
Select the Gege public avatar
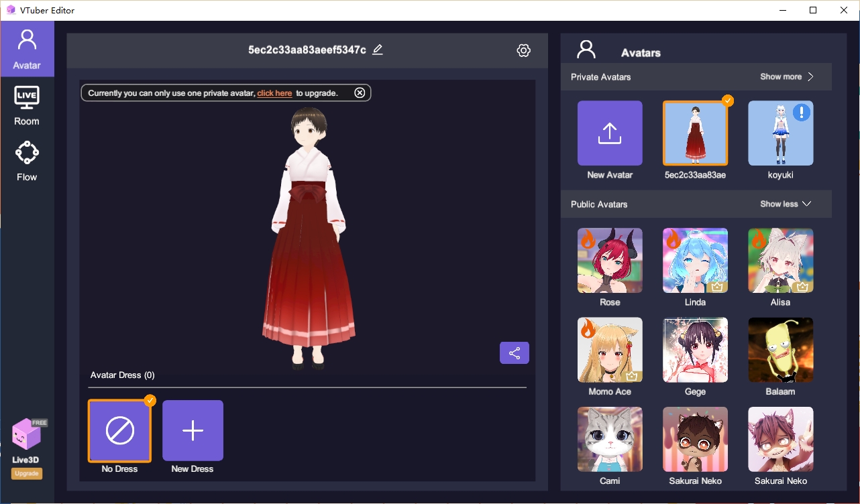click(695, 349)
